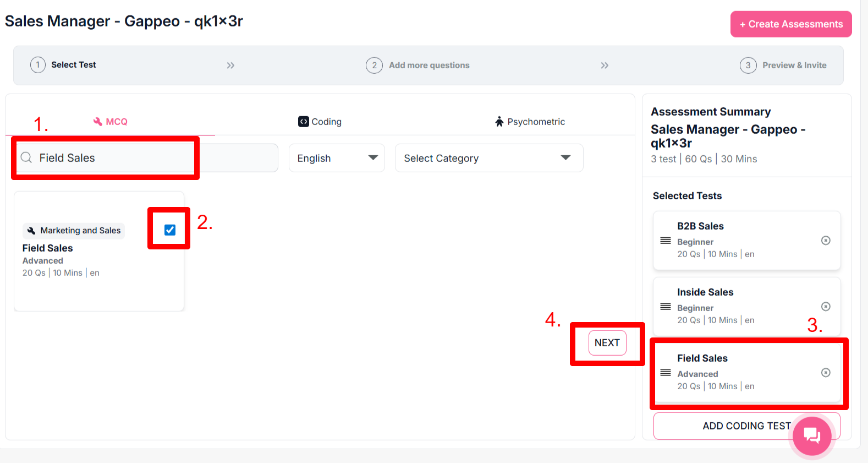The height and width of the screenshot is (463, 868).
Task: Remove Inside Sales test with circle-x icon
Action: (826, 307)
